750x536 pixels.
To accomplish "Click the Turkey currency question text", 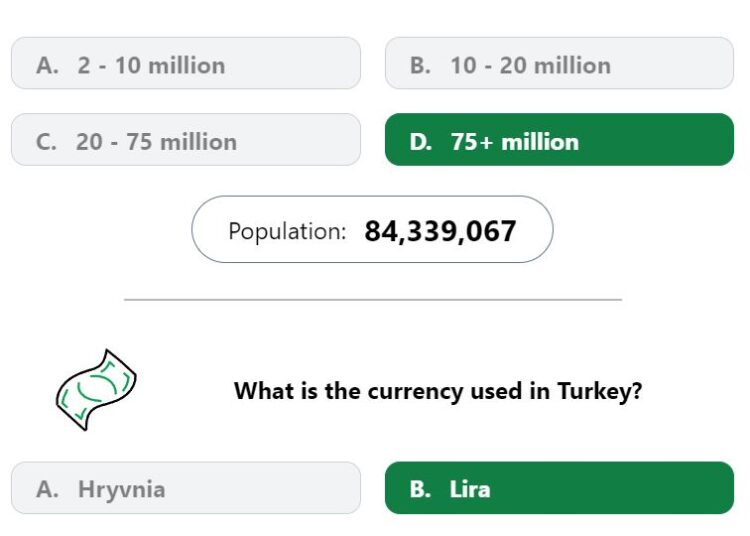I will [x=438, y=391].
